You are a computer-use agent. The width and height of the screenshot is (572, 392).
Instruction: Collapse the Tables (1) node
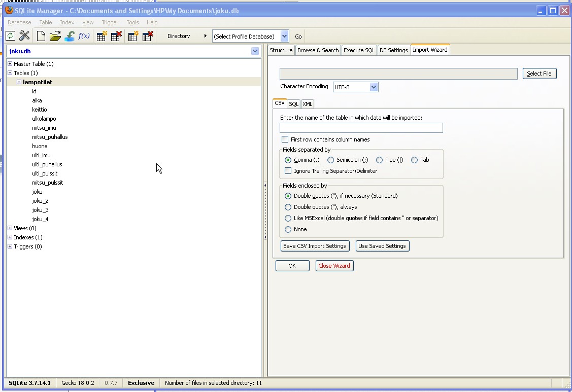[10, 73]
